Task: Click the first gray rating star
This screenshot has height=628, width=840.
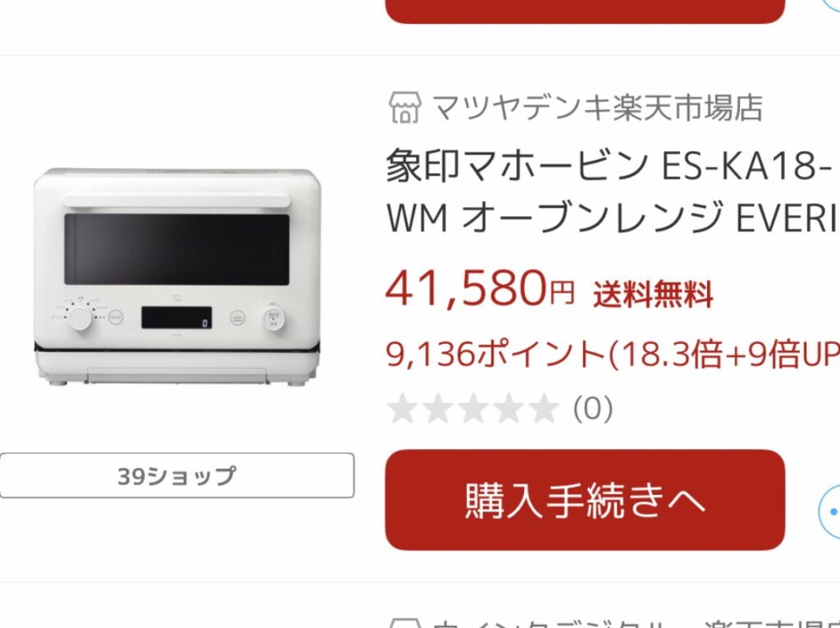Action: pos(403,409)
